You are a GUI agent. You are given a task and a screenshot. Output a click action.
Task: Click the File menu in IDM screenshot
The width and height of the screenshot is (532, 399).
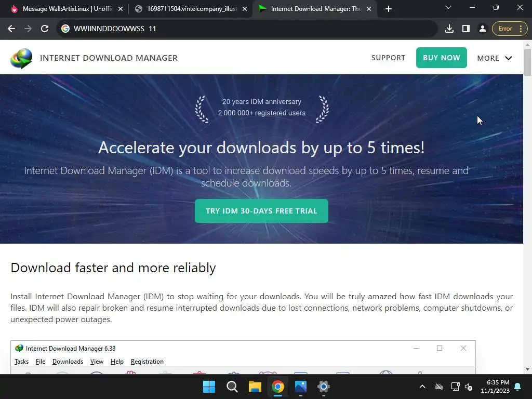[41, 362]
